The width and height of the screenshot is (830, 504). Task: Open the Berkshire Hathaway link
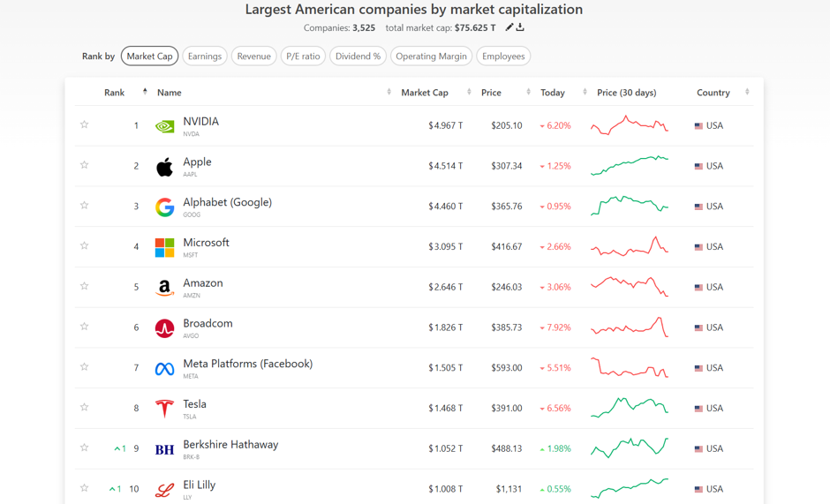[230, 445]
